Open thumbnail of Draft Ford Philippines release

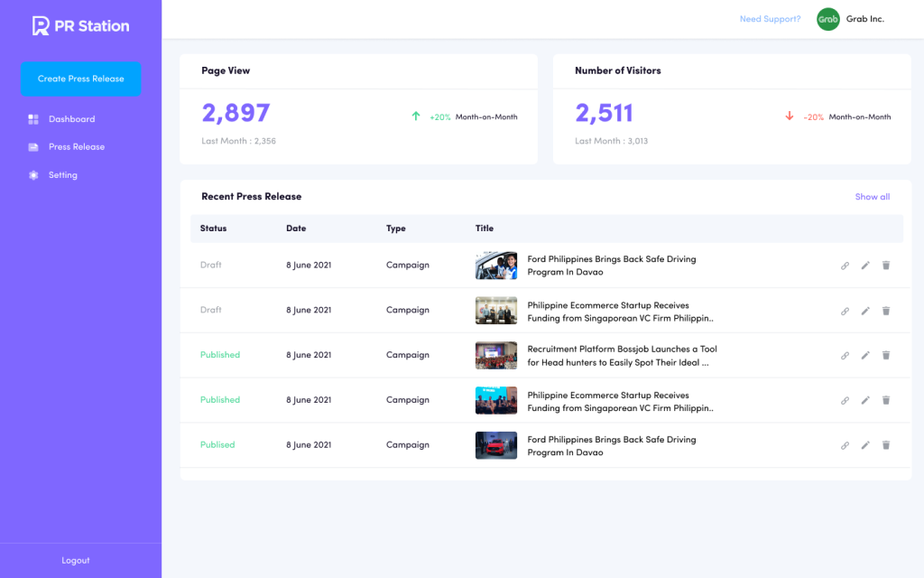click(x=496, y=266)
